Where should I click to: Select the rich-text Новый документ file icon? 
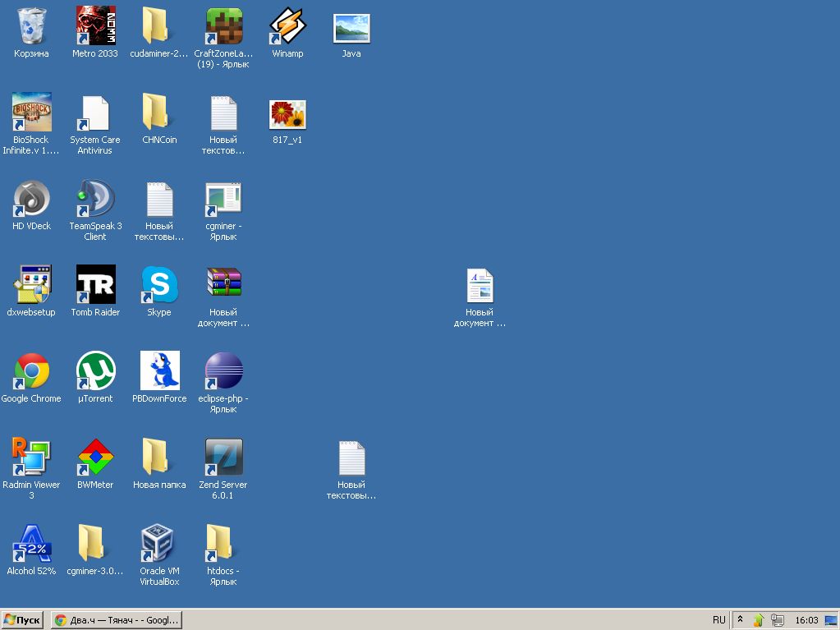pos(480,286)
